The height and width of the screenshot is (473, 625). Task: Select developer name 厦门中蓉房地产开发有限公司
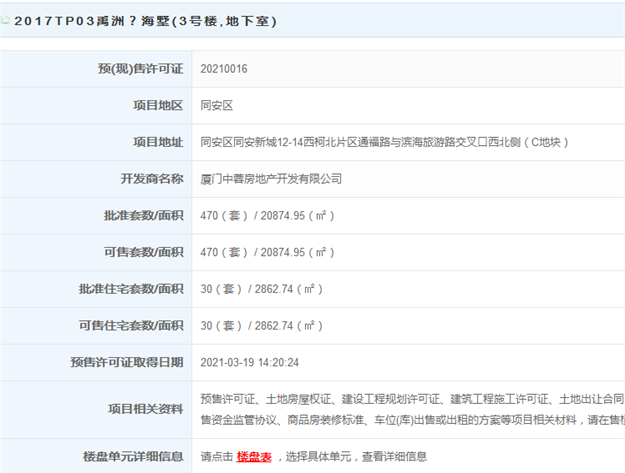click(x=271, y=179)
